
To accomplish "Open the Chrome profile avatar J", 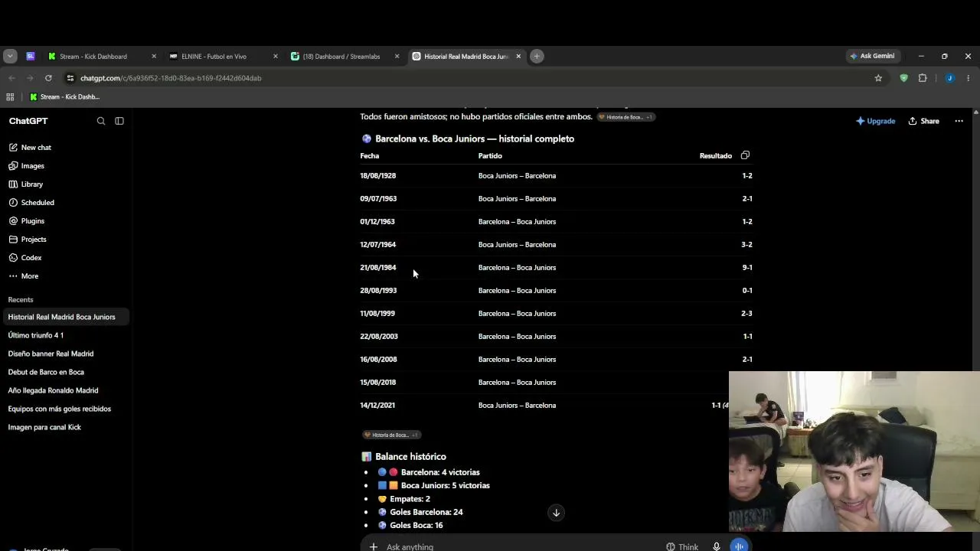I will 949,78.
